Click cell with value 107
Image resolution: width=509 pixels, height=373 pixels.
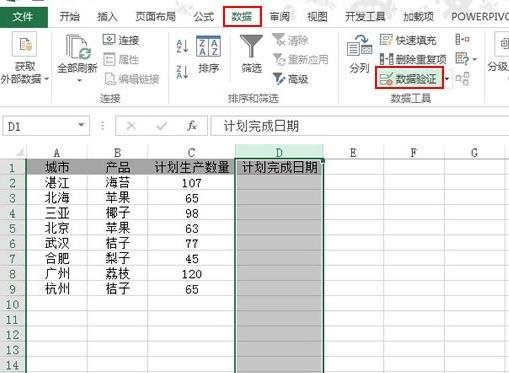(191, 183)
